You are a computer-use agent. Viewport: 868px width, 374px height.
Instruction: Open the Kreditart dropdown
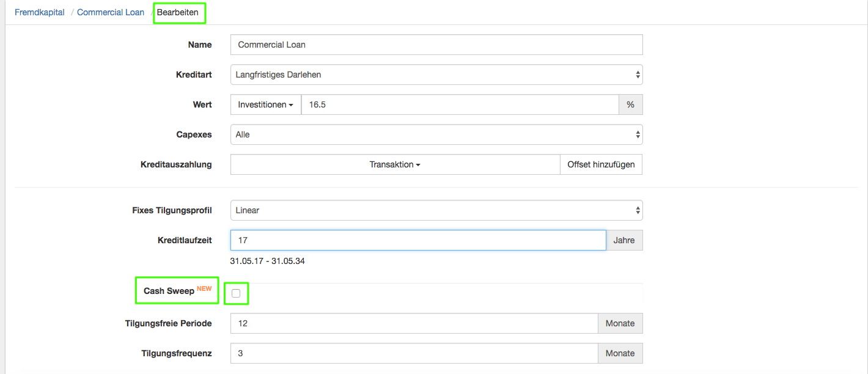(436, 75)
